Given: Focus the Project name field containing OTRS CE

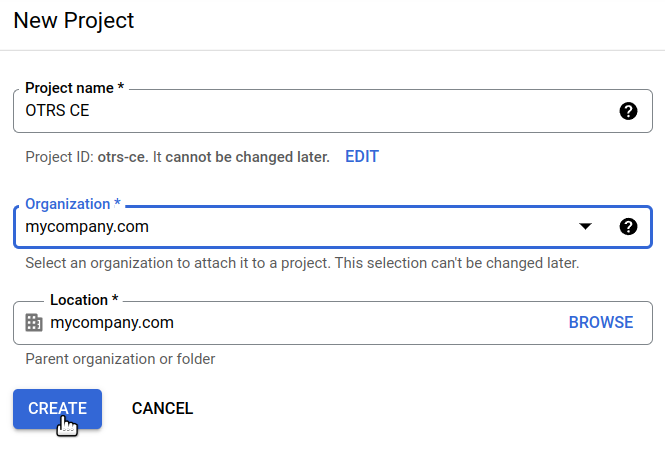Looking at the screenshot, I should point(333,111).
